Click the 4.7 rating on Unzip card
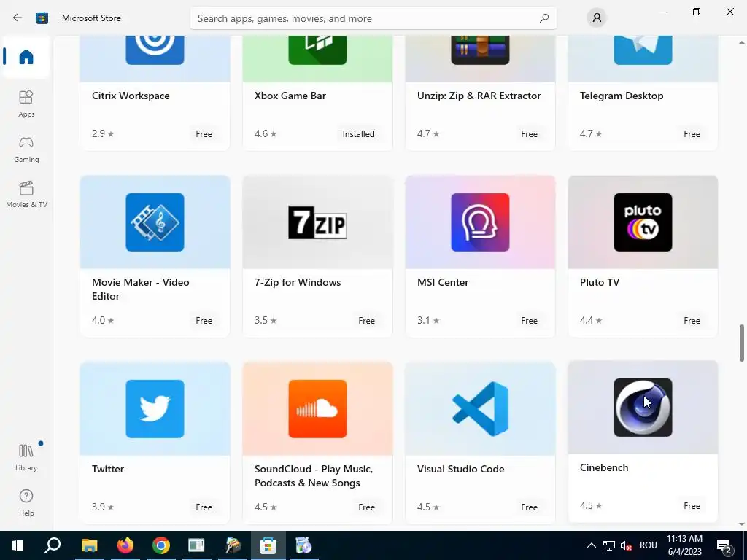747x560 pixels. 428,133
